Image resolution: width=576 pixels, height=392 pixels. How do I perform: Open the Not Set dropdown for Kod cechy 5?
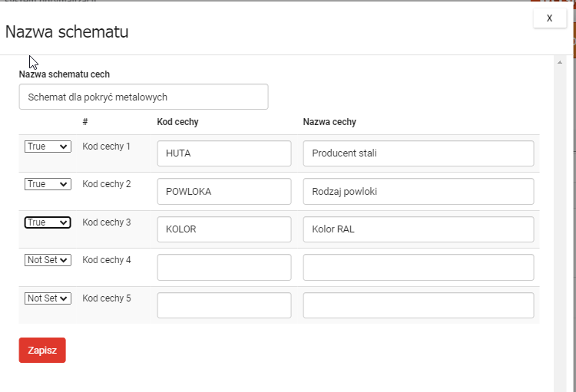[48, 298]
